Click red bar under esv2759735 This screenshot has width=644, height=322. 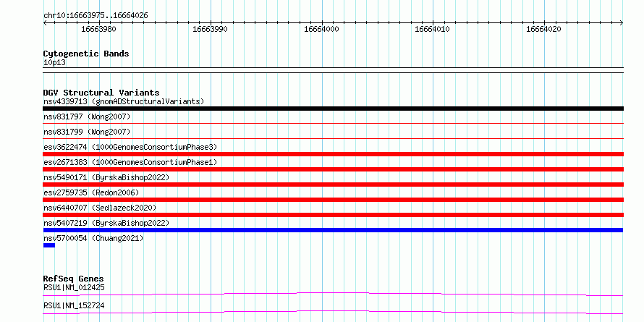333,200
